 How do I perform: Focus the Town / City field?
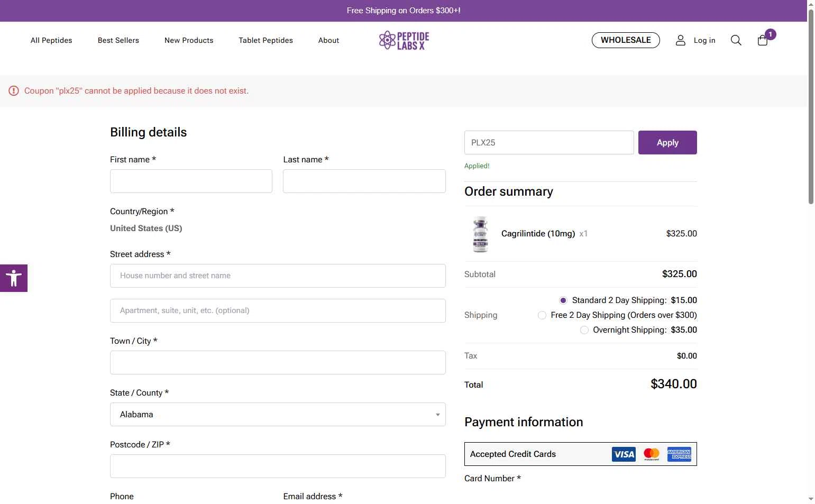278,363
